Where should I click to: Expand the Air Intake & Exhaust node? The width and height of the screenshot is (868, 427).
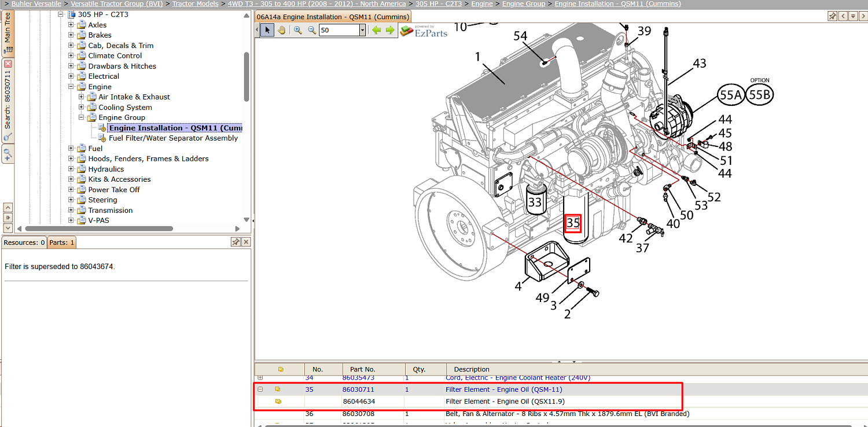pos(82,97)
